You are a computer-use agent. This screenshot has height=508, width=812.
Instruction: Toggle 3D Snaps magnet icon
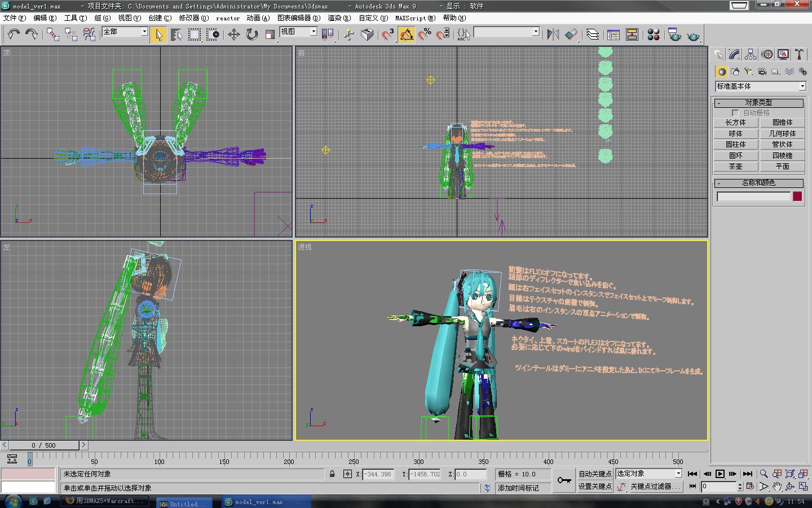[x=388, y=34]
